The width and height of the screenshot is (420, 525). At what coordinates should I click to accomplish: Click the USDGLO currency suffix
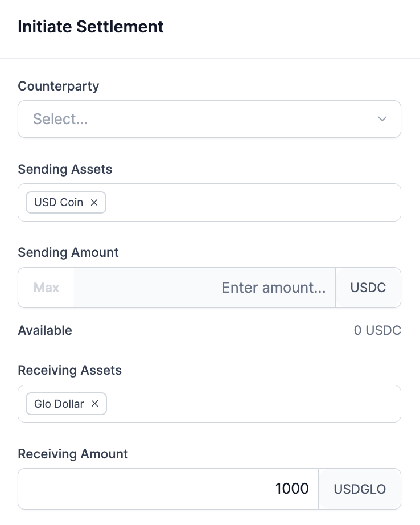360,489
